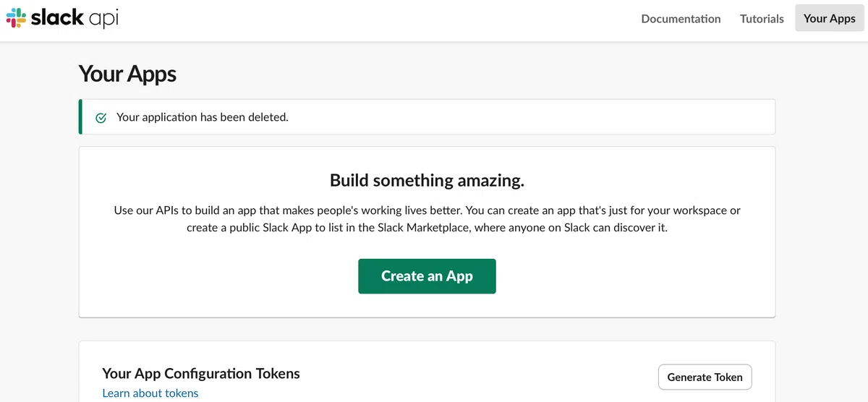Click the word "Create" inside the green button
This screenshot has height=402, width=868.
coord(402,276)
